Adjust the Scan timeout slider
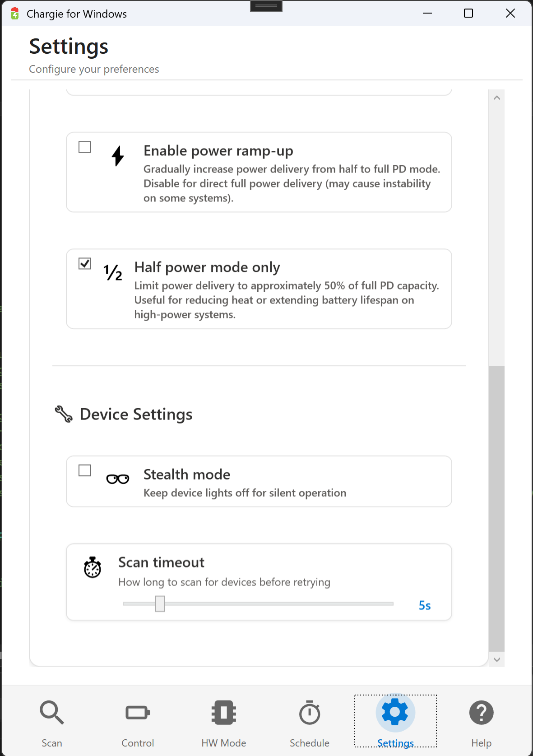533x756 pixels. (x=160, y=604)
